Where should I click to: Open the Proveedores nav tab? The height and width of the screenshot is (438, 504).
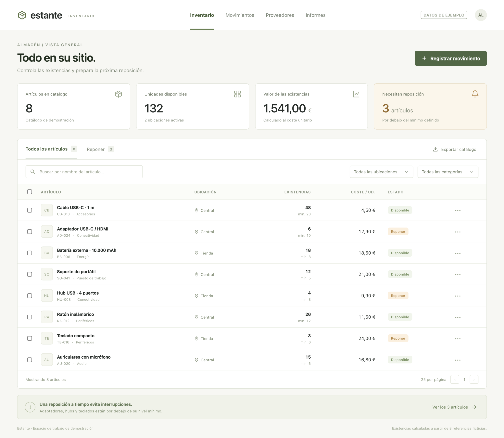click(280, 15)
